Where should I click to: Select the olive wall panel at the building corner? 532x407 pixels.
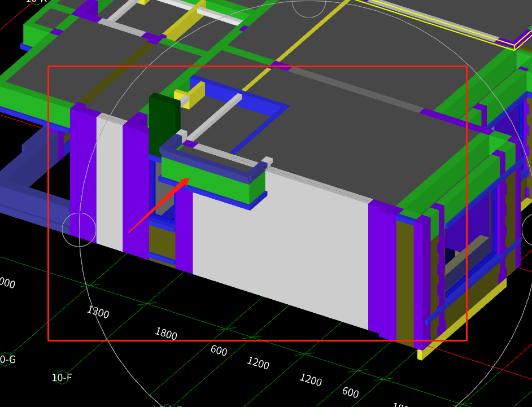405,285
